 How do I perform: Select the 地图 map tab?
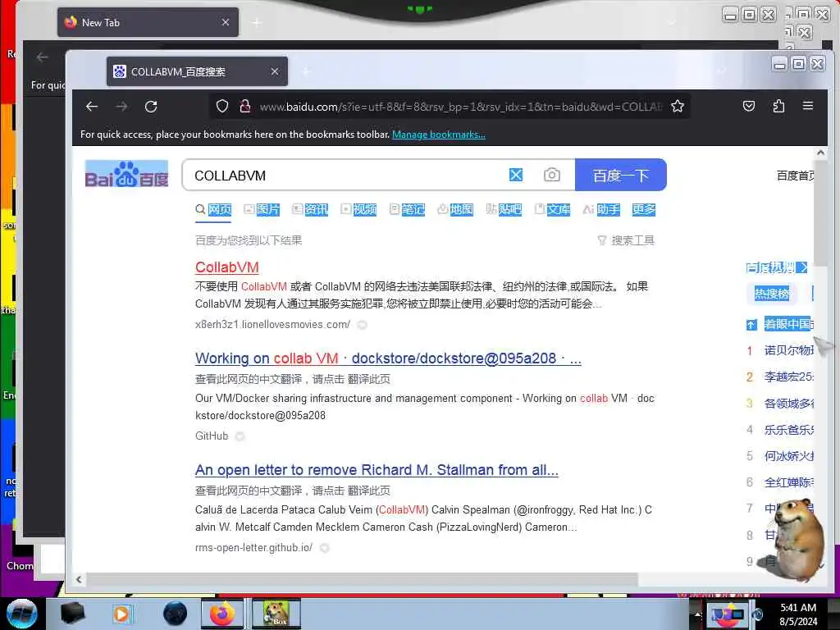click(x=454, y=209)
